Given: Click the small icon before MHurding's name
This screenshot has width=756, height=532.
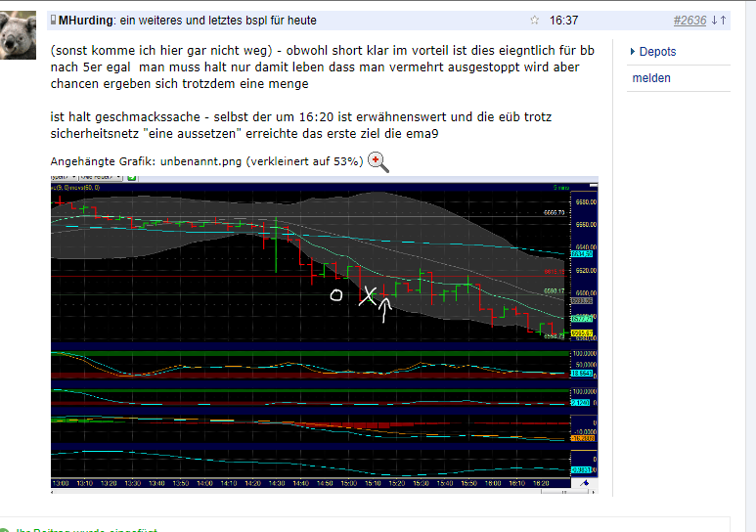Looking at the screenshot, I should 53,20.
